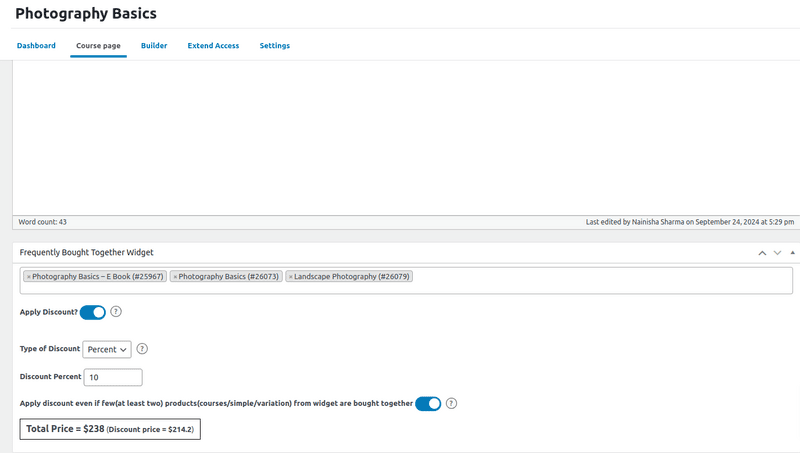The image size is (800, 453).
Task: Go to the Settings tab
Action: 275,46
